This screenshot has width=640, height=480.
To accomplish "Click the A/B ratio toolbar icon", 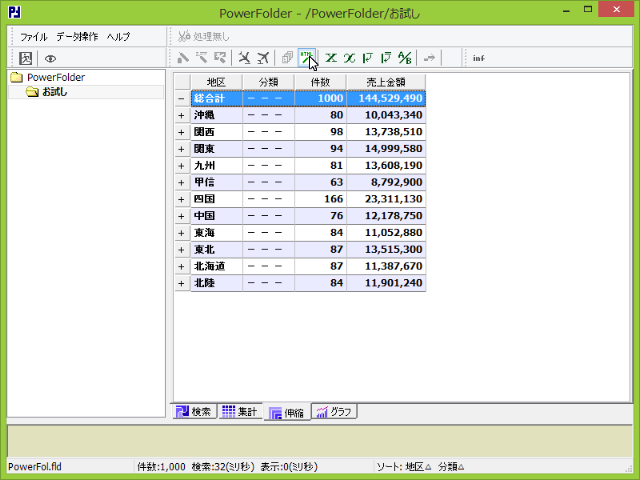I will 404,58.
